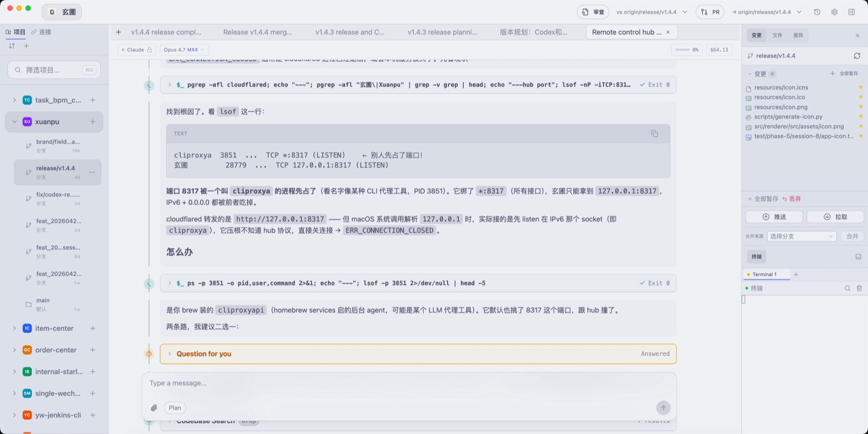This screenshot has width=868, height=434.
Task: Delete Terminal 1 using the trash icon
Action: click(x=859, y=288)
